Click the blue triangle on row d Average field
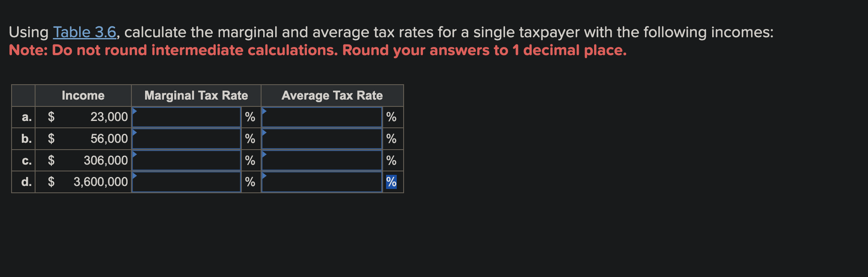The height and width of the screenshot is (277, 868). click(265, 176)
